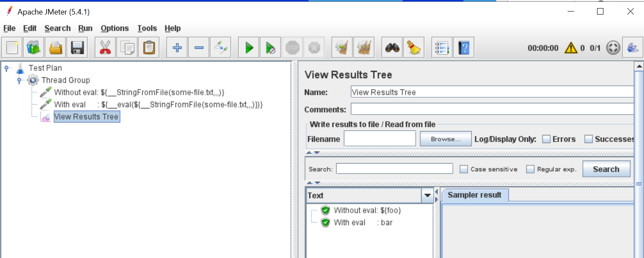Collapse the Thread Group tree node
The image size is (644, 258).
click(x=20, y=80)
